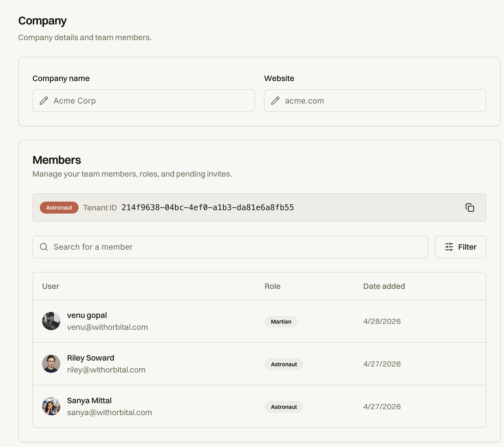Click the Role column header

[272, 286]
